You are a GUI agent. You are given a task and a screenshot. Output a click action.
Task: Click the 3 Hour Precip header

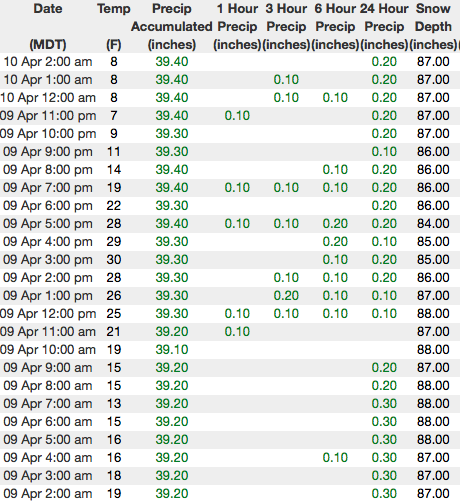[x=286, y=26]
